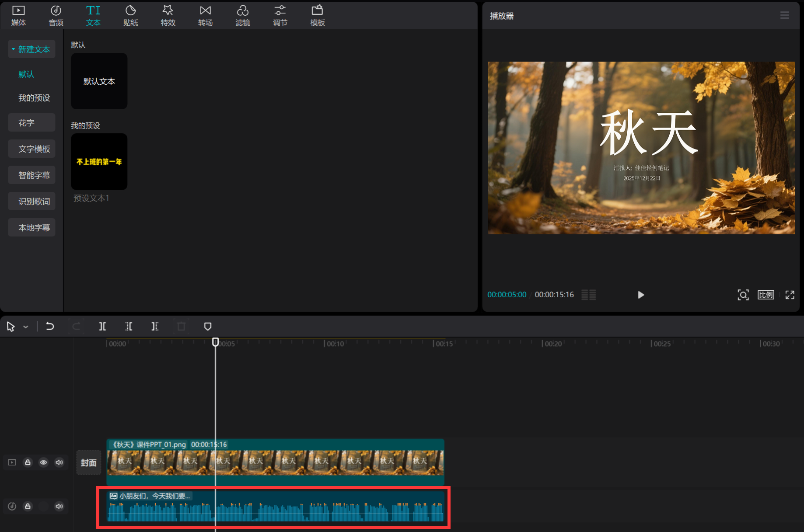Screen dimensions: 804x532
Task: Open the player hamburger menu
Action: pyautogui.click(x=784, y=16)
